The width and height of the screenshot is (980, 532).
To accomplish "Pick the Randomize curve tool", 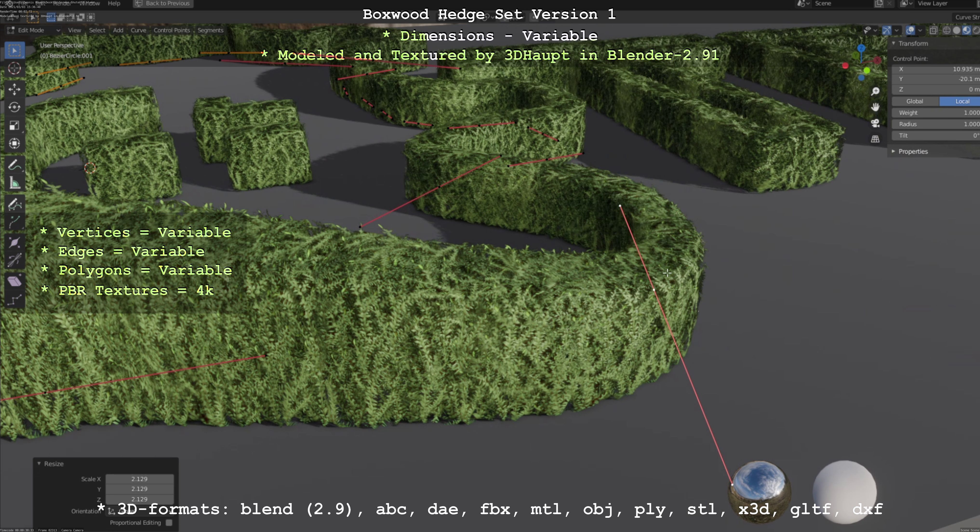I will 14,300.
